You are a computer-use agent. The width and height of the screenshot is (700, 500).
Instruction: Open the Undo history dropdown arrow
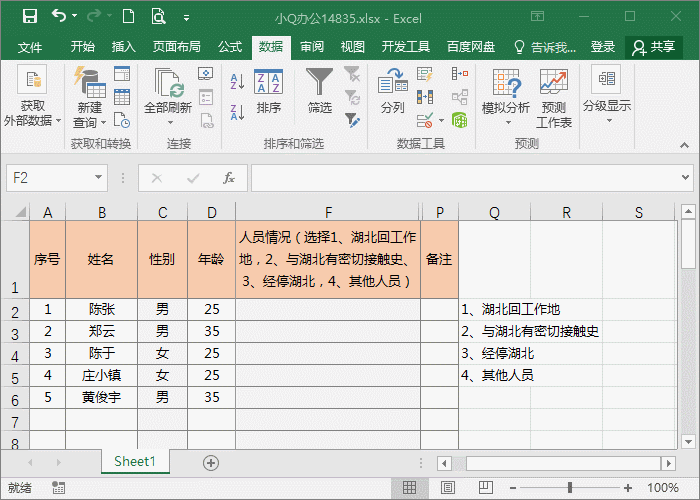[x=75, y=16]
